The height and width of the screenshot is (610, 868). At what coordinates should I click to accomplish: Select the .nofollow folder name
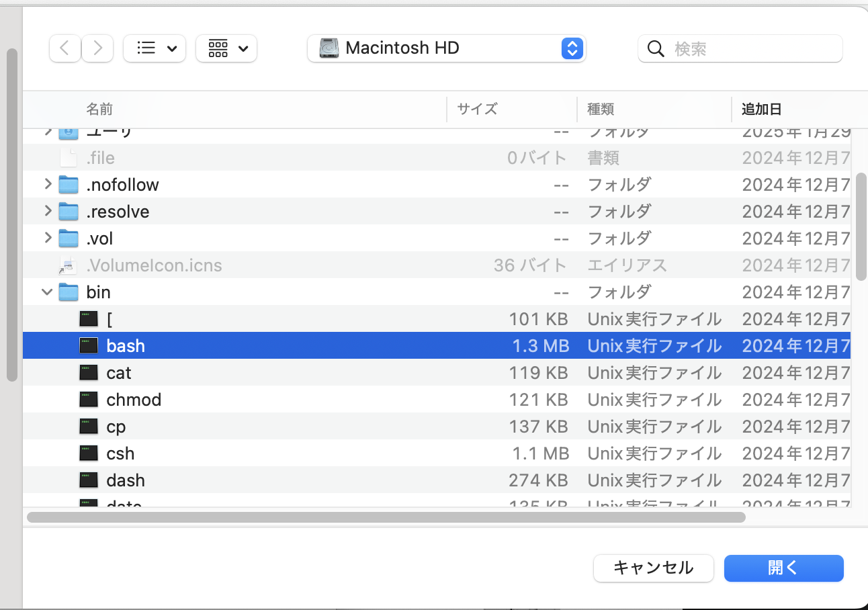(122, 185)
